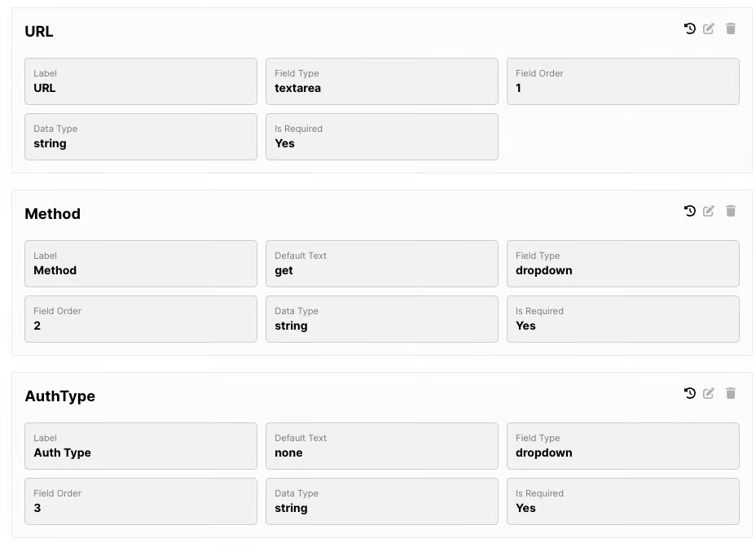756x560 pixels.
Task: Edit the Method field card
Action: pyautogui.click(x=709, y=211)
